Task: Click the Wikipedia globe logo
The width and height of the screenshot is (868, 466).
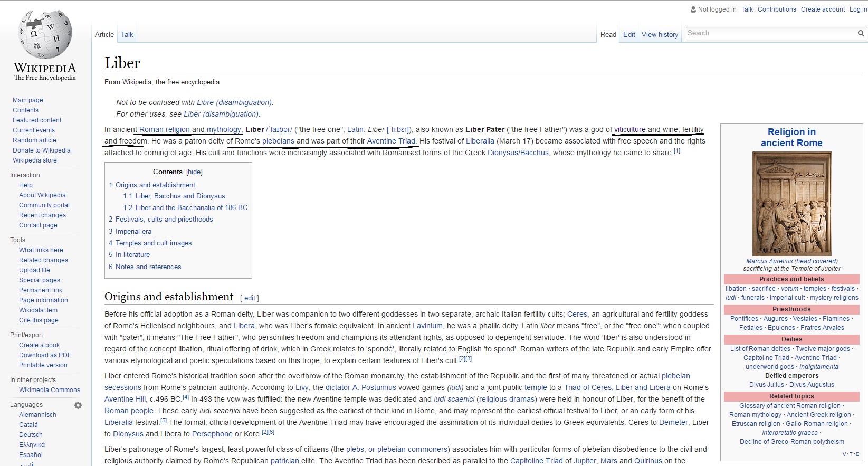Action: [x=45, y=35]
